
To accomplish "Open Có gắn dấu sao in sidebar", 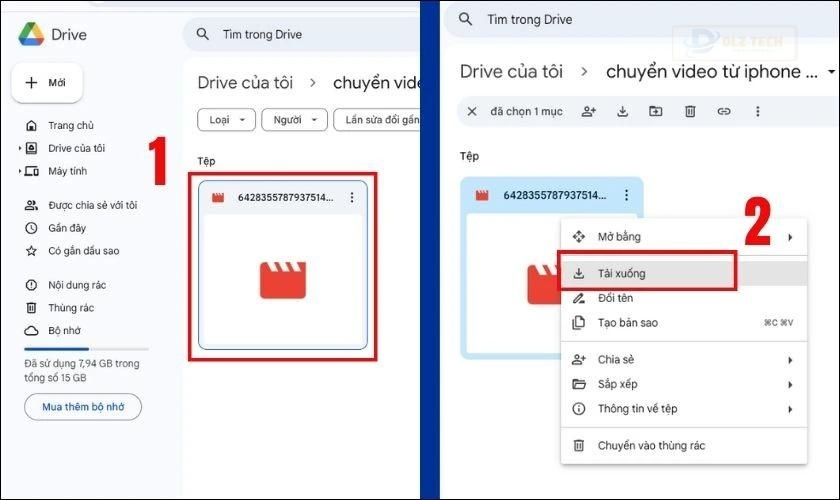I will point(84,251).
